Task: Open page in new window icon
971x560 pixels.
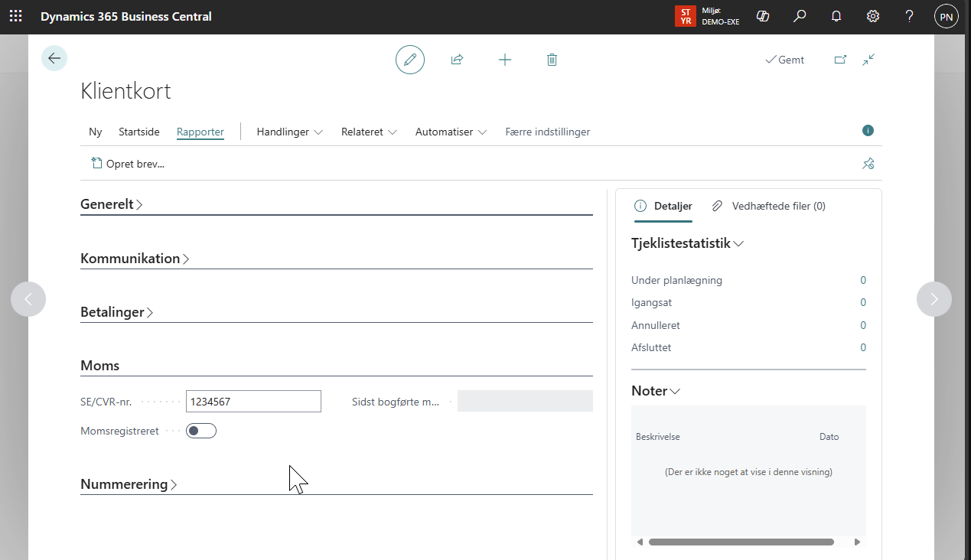Action: pyautogui.click(x=840, y=59)
